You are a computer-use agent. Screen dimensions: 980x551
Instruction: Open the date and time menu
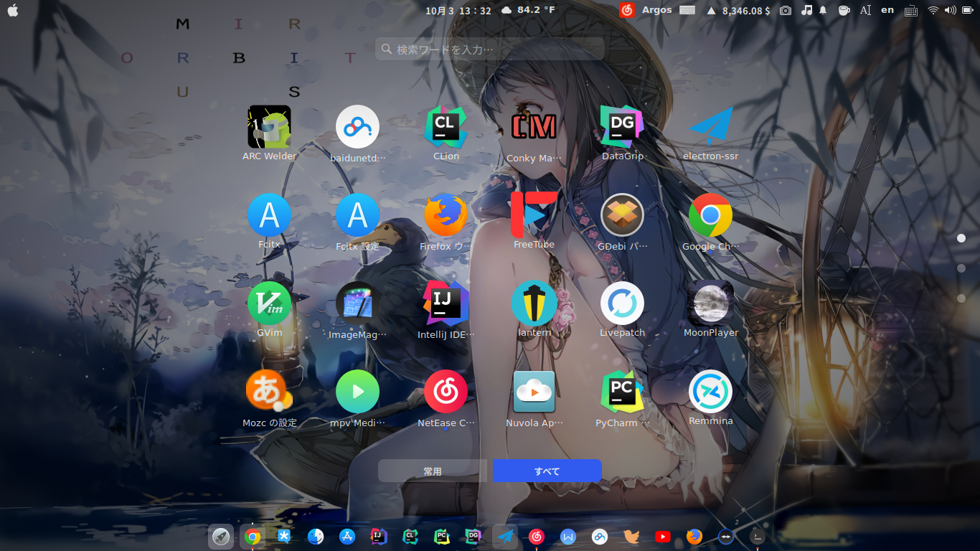pyautogui.click(x=458, y=10)
